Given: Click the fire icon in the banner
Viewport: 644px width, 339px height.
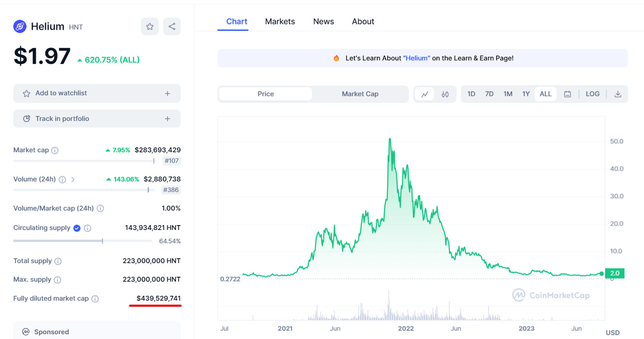Looking at the screenshot, I should tap(336, 58).
